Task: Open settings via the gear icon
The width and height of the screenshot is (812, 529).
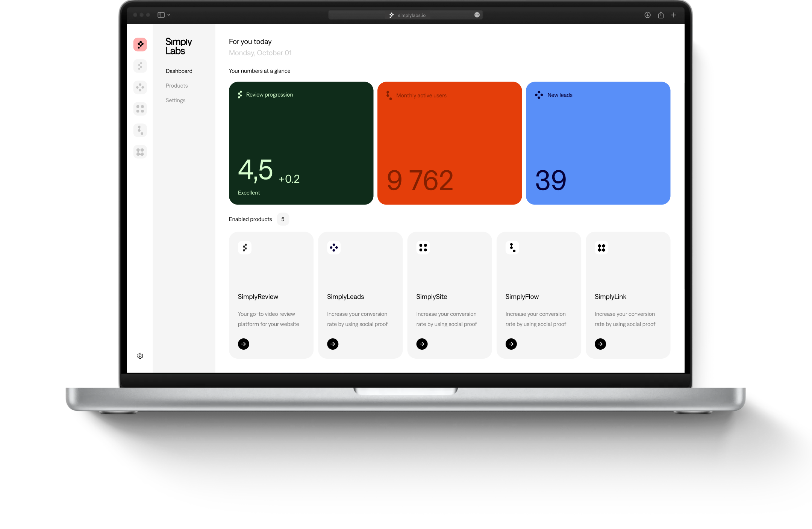Action: (140, 356)
